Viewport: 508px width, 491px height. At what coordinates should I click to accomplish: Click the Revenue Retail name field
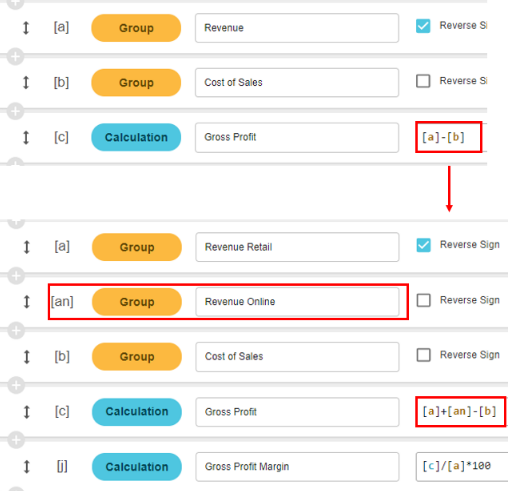[297, 247]
